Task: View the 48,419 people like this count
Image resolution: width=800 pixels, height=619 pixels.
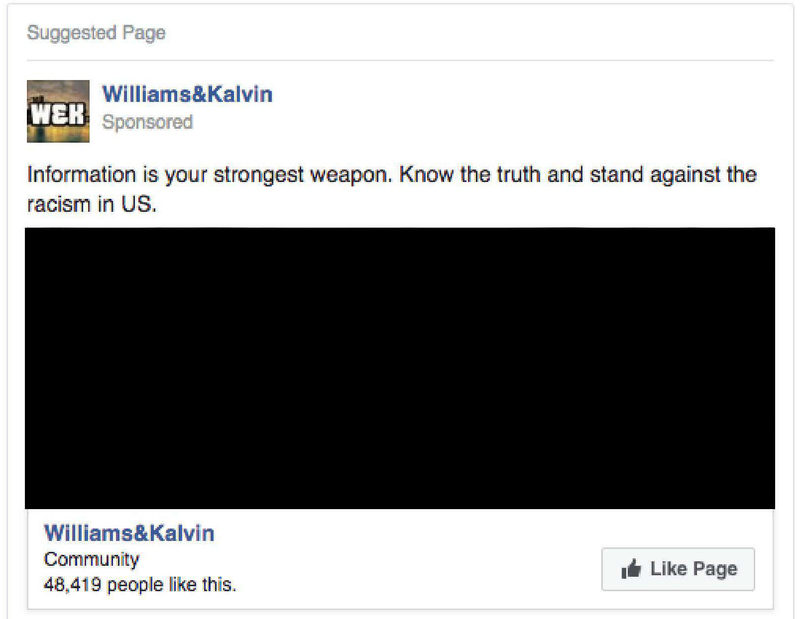Action: click(x=140, y=585)
